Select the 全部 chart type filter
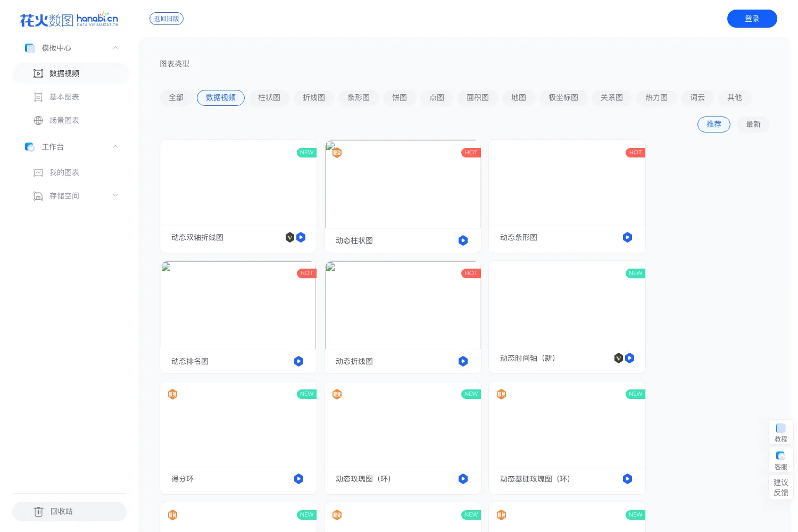This screenshot has width=798, height=532. click(176, 98)
